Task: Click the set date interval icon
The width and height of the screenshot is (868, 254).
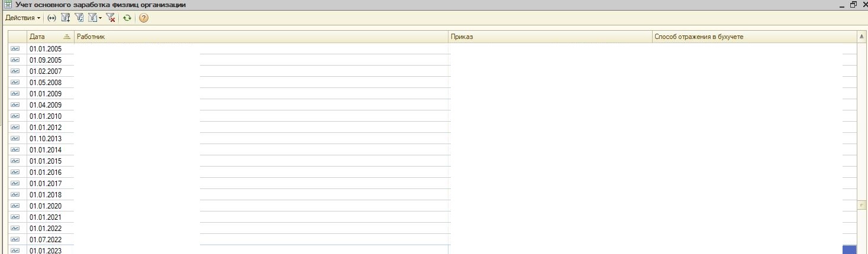Action: point(51,18)
